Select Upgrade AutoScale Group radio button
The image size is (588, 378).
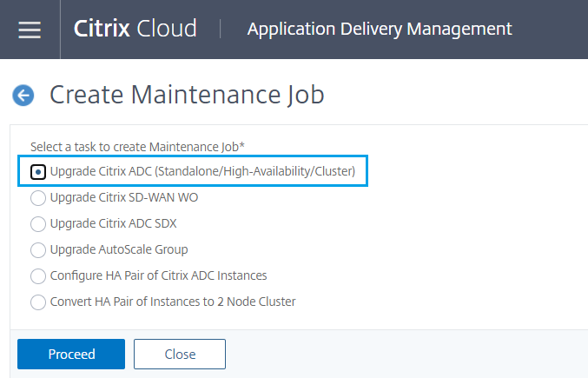pos(38,250)
